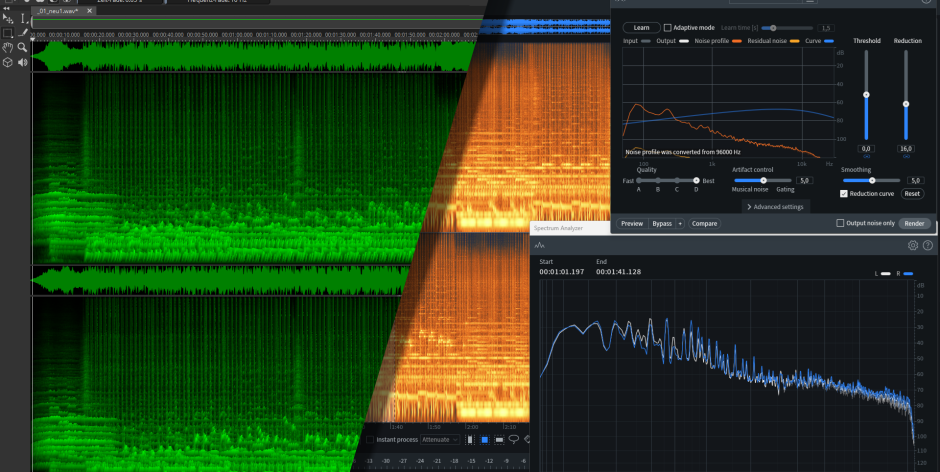Open Spectrum Analyzer settings gear
This screenshot has height=472, width=940.
(x=913, y=245)
